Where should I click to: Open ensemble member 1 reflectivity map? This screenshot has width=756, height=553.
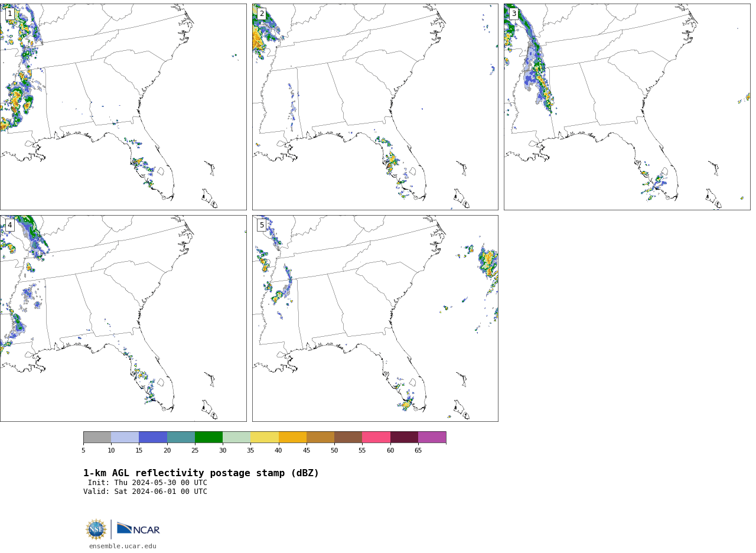point(123,107)
